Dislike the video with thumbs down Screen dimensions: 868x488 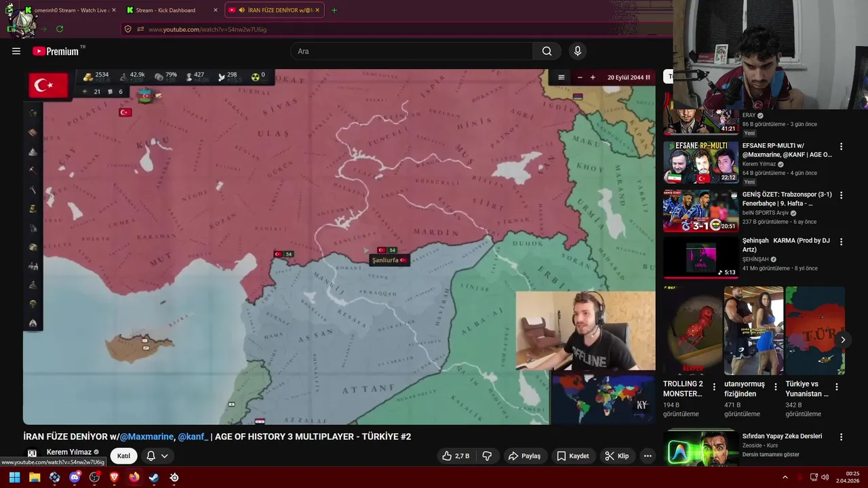pyautogui.click(x=487, y=456)
